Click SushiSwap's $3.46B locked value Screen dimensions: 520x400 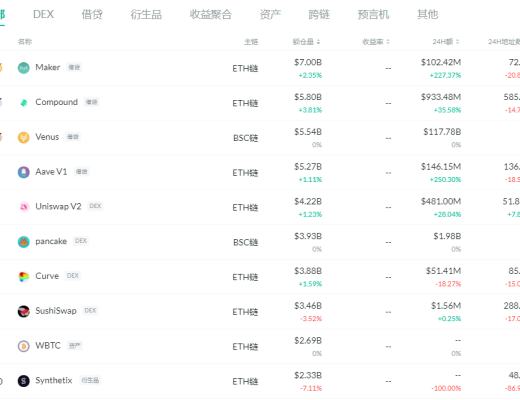click(x=308, y=306)
